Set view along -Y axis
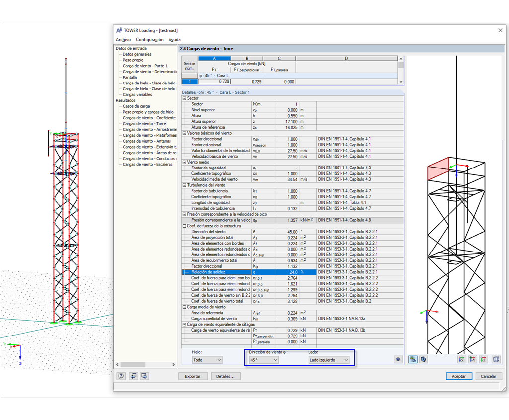This screenshot has height=420, width=509. tap(472, 360)
